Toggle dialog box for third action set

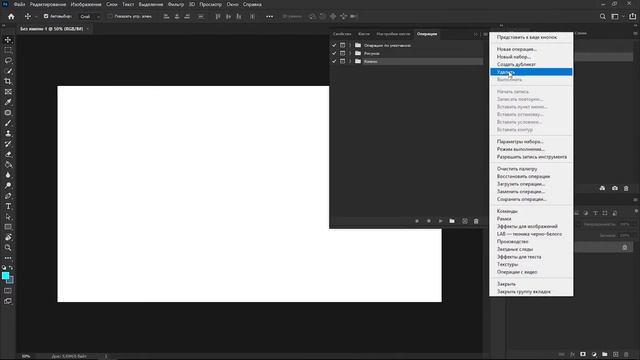(x=342, y=61)
